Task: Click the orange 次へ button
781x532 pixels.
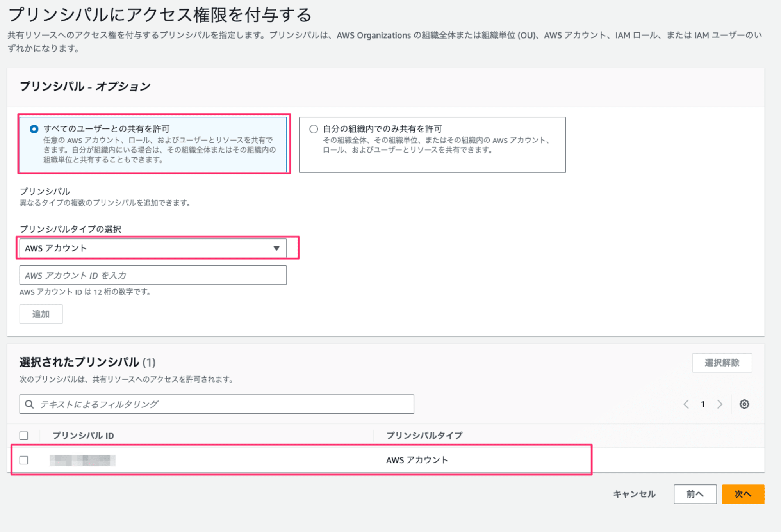Action: pos(743,494)
